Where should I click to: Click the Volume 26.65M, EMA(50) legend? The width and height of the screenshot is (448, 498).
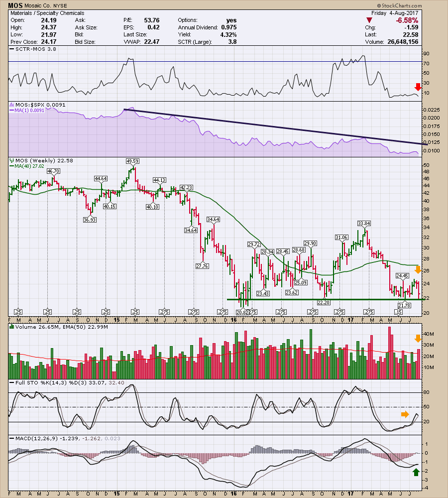[x=62, y=327]
